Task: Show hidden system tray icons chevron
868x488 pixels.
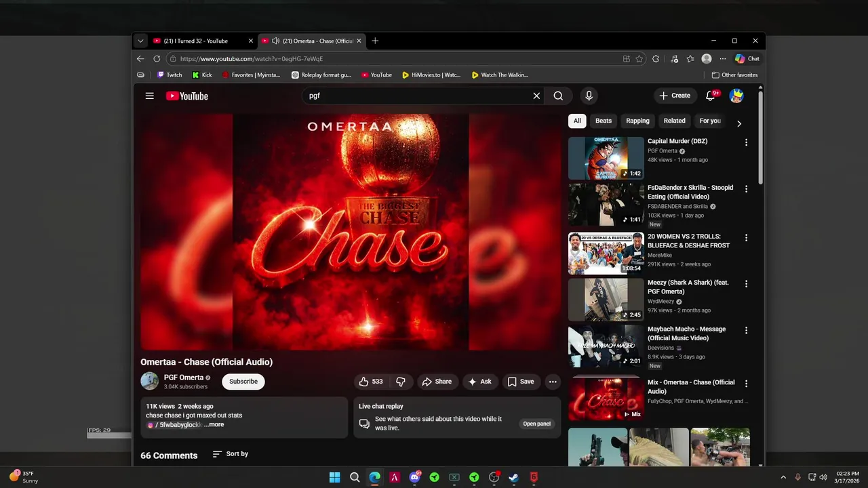Action: tap(783, 477)
